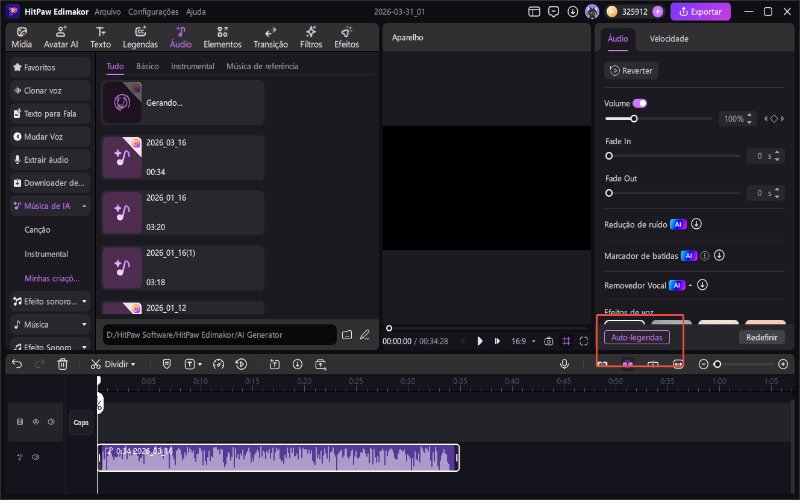
Task: Toggle visibility eye on the Capa track
Action: 35,422
